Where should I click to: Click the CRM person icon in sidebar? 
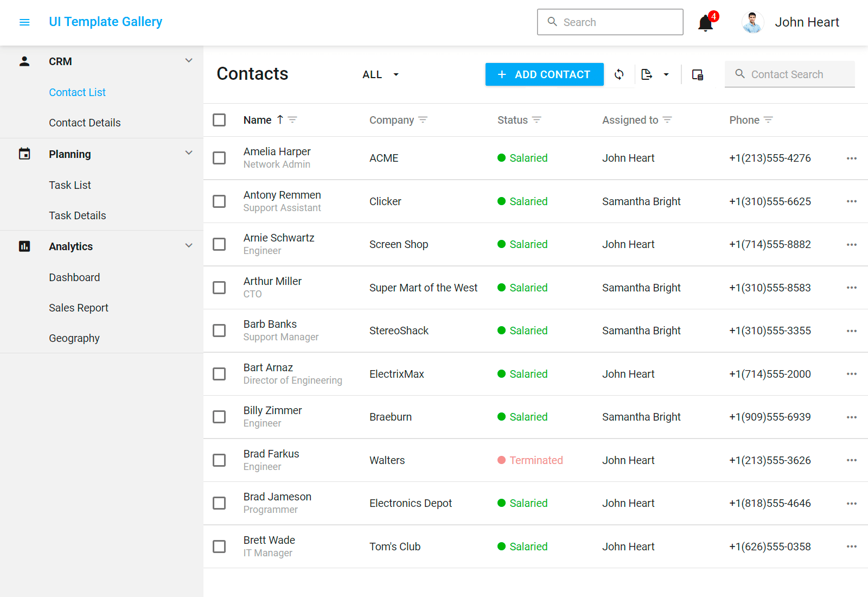[24, 61]
